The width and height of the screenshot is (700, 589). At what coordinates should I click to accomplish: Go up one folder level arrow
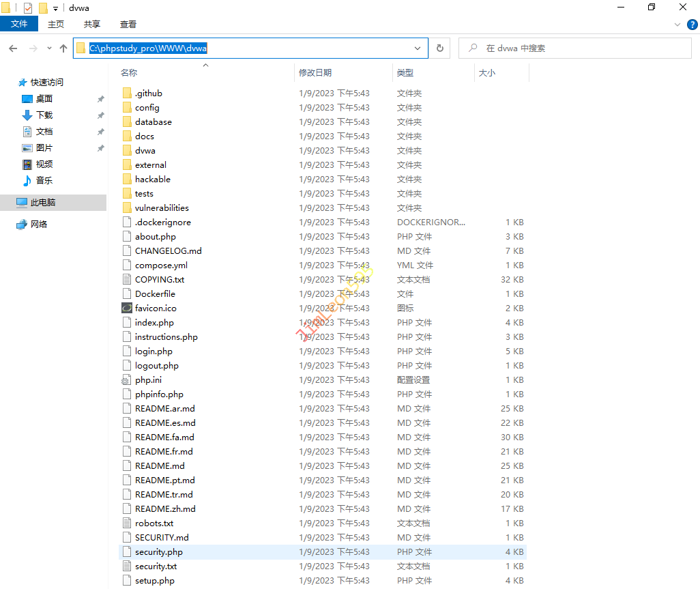(63, 48)
